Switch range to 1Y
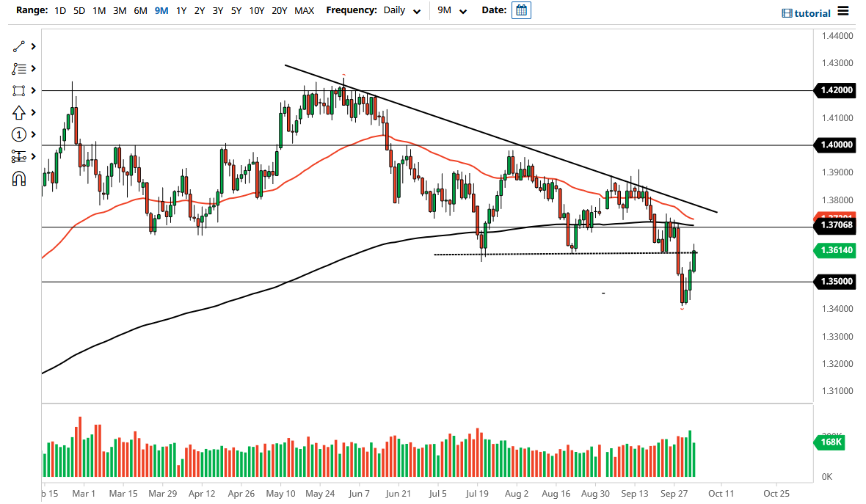The width and height of the screenshot is (866, 504). [181, 11]
